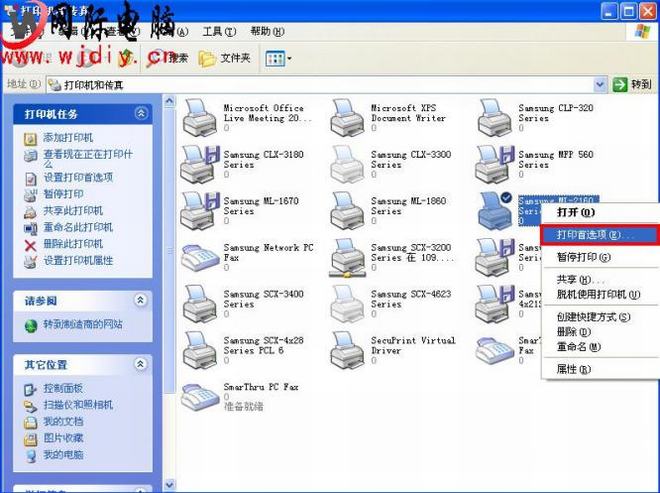Collapse the 打印机任务 panel section
The image size is (660, 493).
[x=141, y=114]
